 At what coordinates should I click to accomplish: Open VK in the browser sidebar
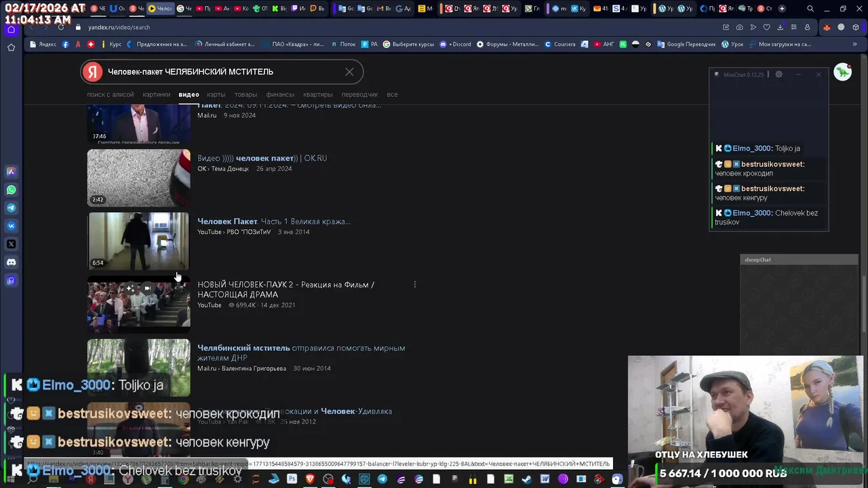click(x=11, y=226)
